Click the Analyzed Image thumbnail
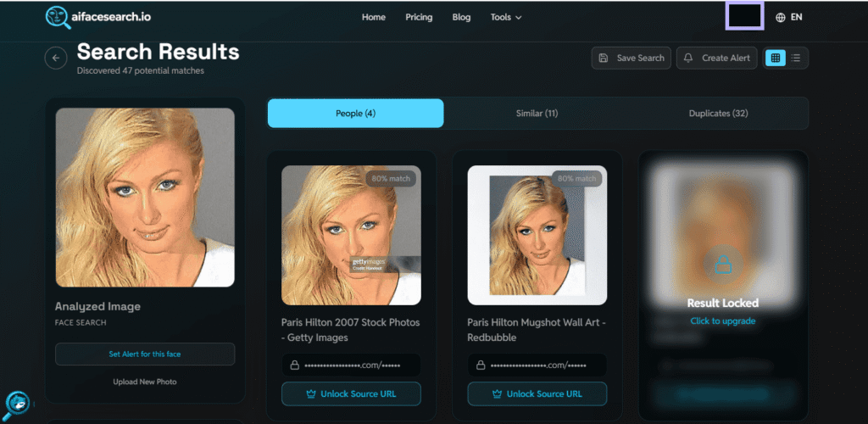The height and width of the screenshot is (424, 868). click(145, 198)
